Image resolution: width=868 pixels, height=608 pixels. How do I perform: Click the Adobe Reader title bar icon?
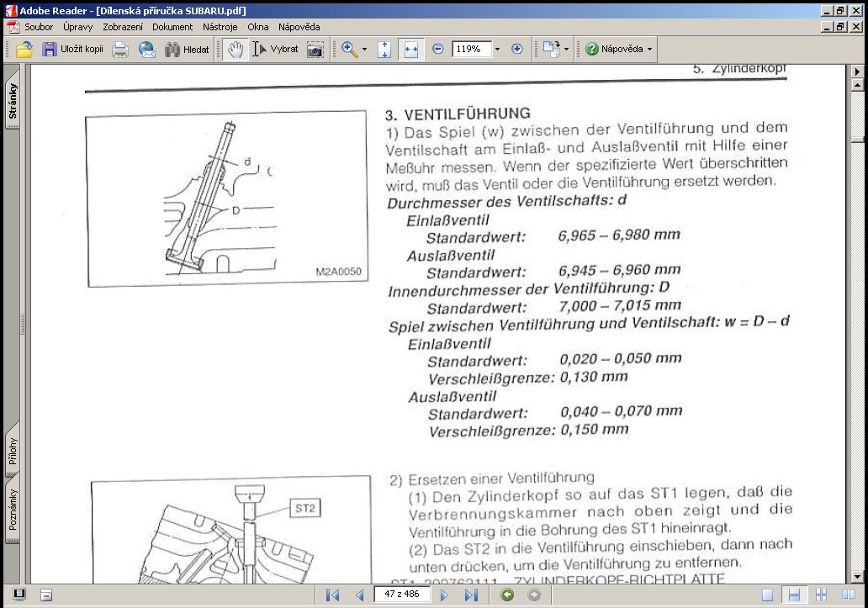11,10
